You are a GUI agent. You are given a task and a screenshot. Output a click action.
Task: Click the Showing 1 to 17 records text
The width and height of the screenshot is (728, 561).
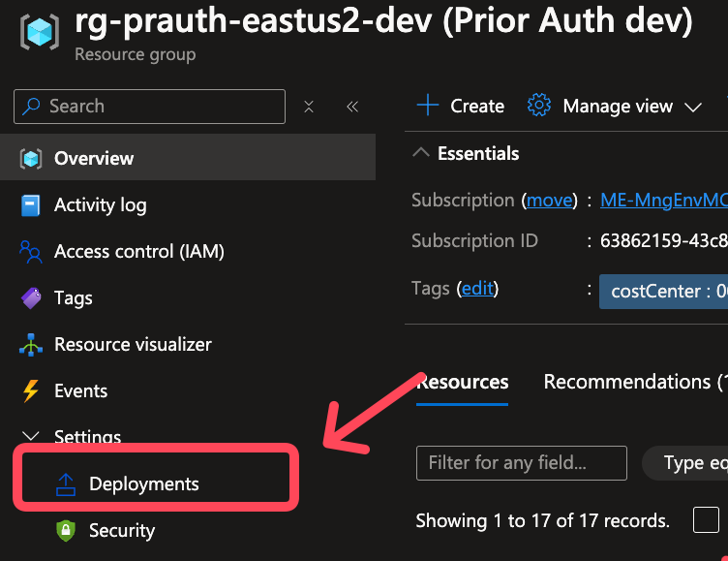pos(543,521)
